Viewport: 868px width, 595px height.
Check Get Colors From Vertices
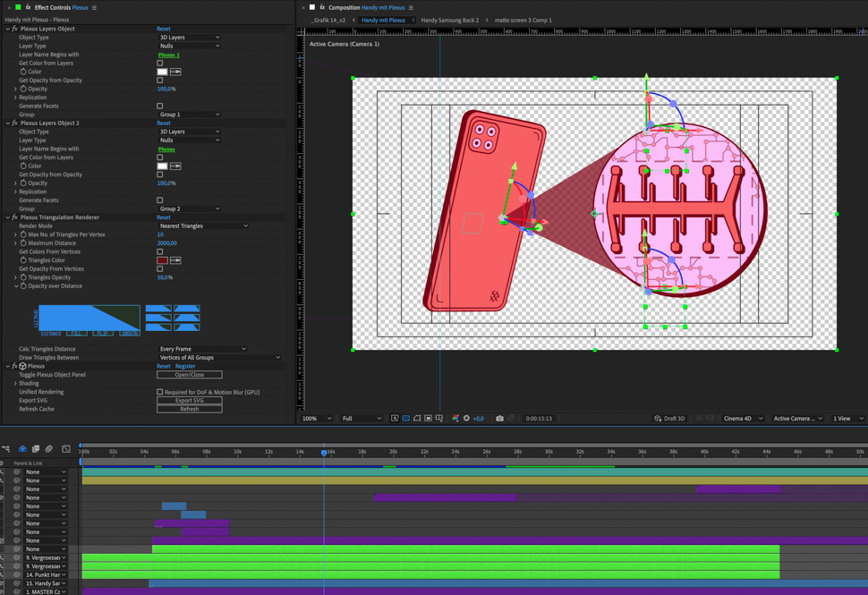160,252
